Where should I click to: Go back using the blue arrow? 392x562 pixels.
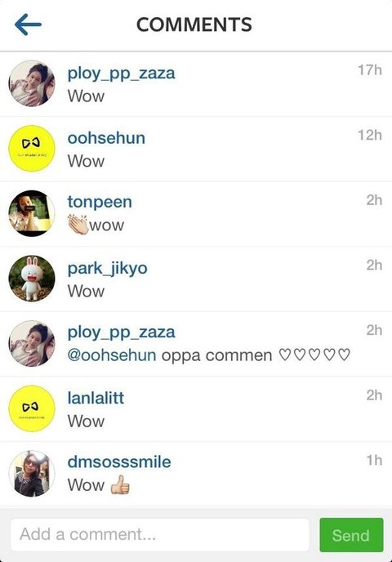click(28, 25)
